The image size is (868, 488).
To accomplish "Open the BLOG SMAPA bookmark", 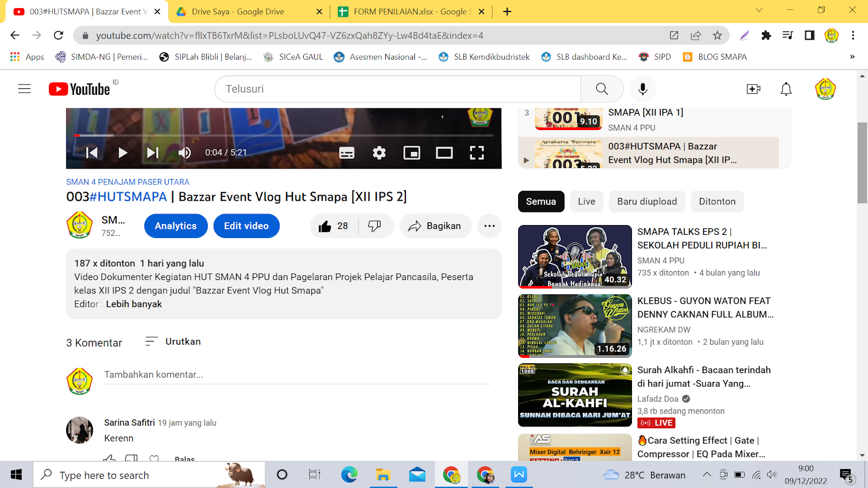I will tap(715, 57).
